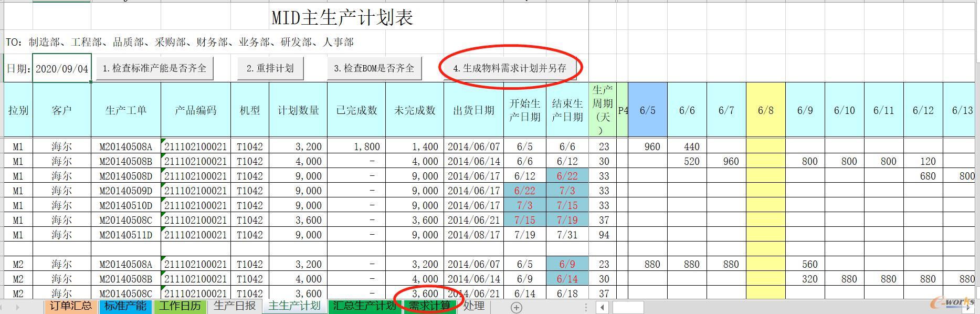Click the 3.检查BOM是否齐全 button
This screenshot has height=314, width=980.
374,68
